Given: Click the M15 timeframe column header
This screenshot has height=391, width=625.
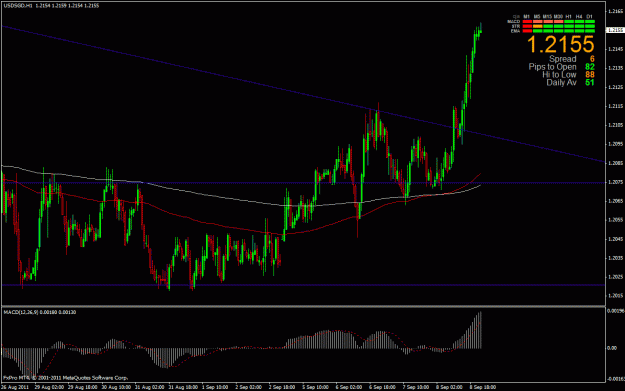Looking at the screenshot, I should 547,17.
